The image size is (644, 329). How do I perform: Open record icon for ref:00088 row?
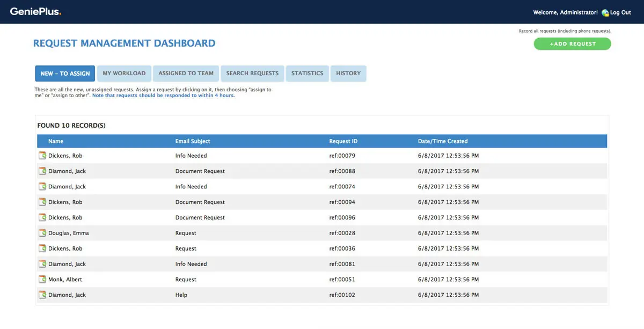42,171
